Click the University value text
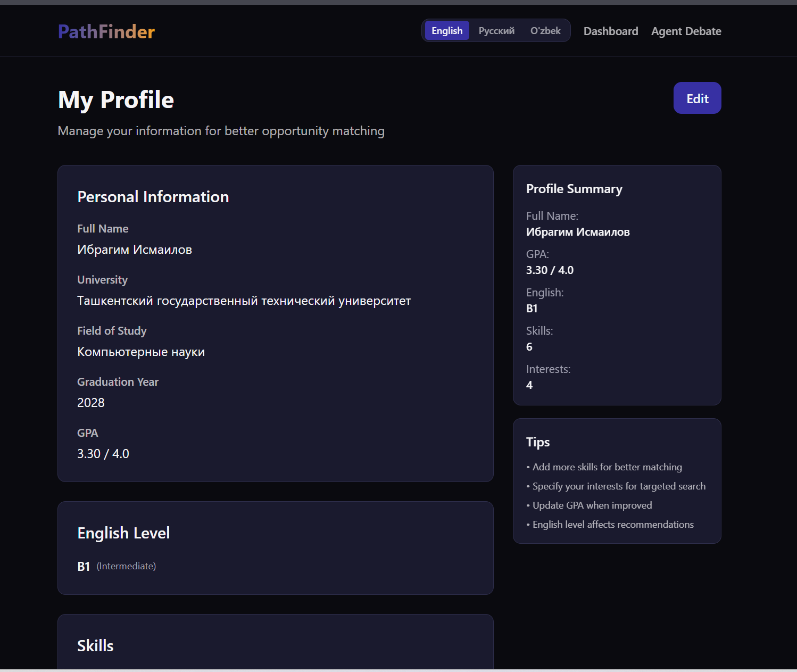 click(x=244, y=301)
